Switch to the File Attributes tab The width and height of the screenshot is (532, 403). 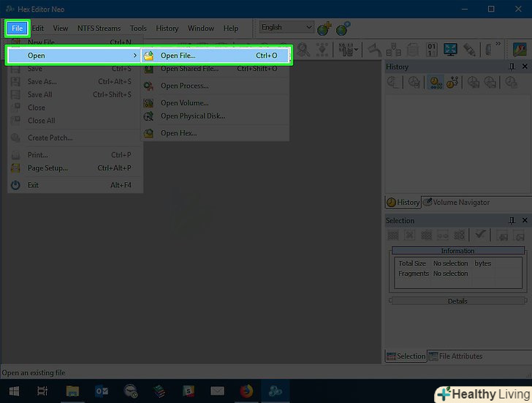tap(455, 356)
